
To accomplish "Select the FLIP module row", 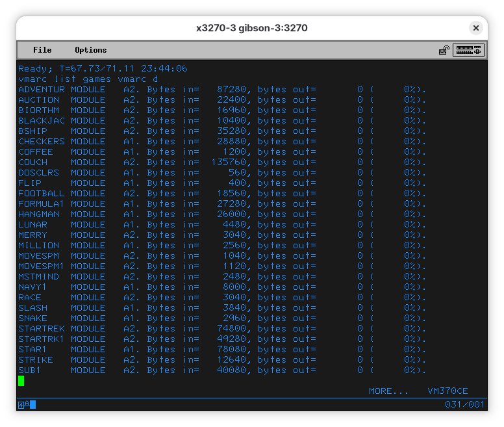I will (x=222, y=183).
